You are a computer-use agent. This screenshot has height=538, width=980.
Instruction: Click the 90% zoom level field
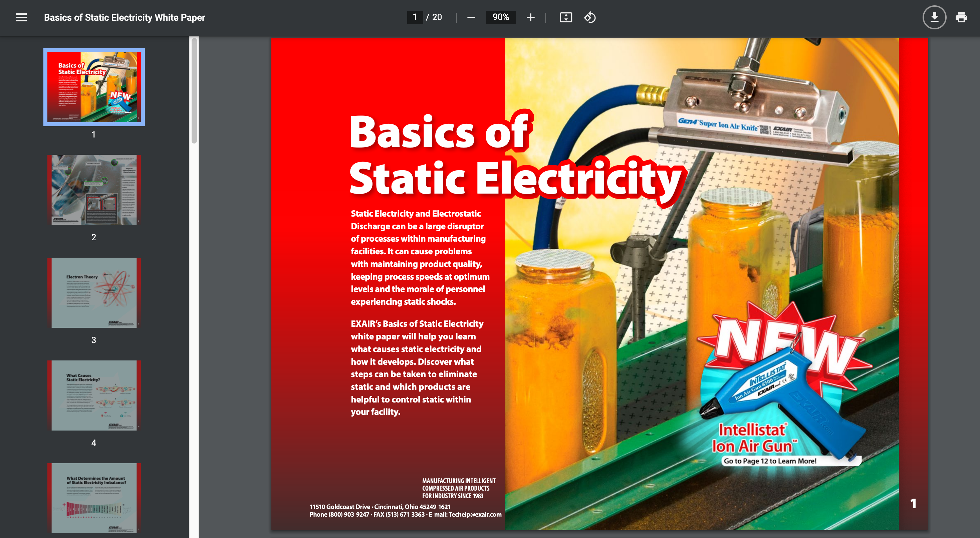click(501, 17)
